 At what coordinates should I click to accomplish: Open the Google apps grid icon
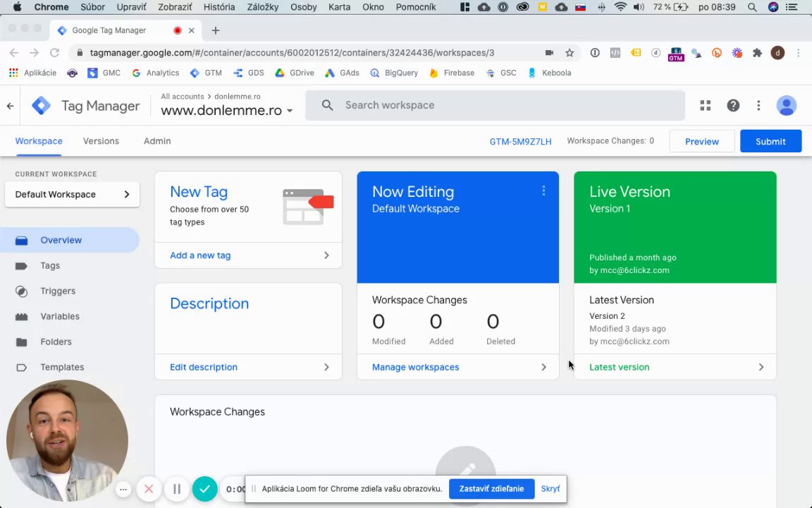(706, 105)
